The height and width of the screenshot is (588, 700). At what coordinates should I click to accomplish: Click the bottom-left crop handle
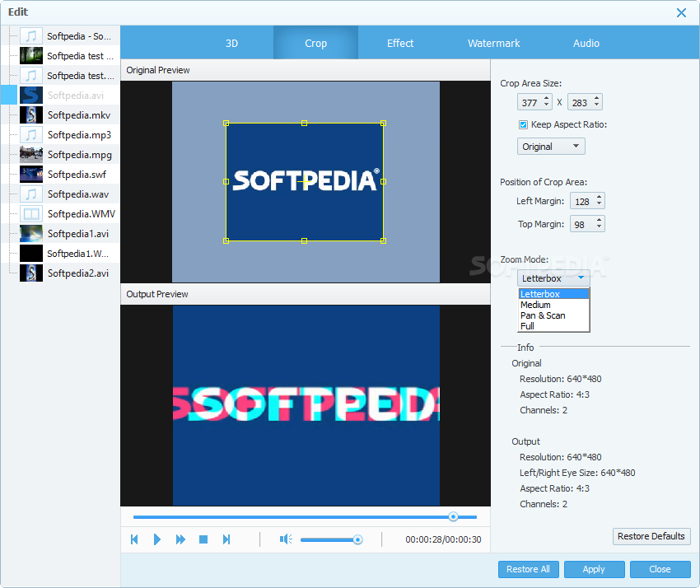226,240
